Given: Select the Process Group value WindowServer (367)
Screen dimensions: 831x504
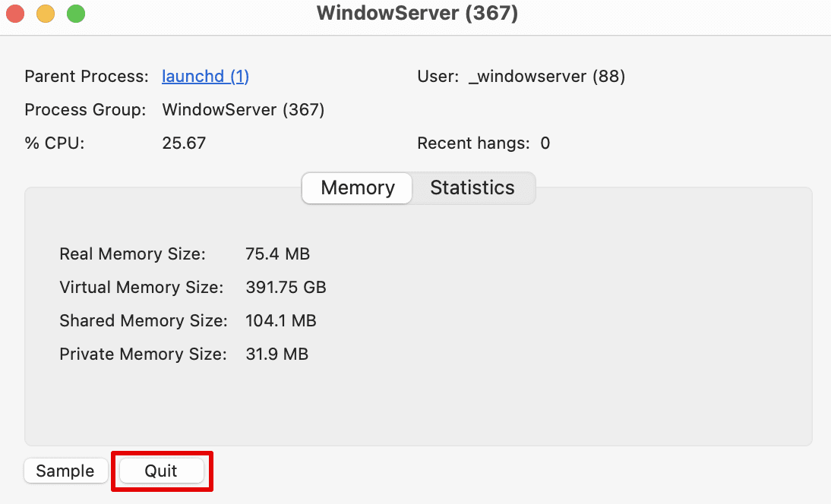Looking at the screenshot, I should [243, 109].
